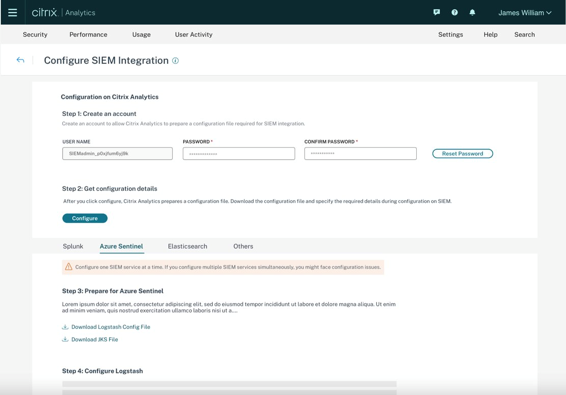This screenshot has height=395, width=566.
Task: Click download icon beside Logstash Config File
Action: click(x=65, y=327)
